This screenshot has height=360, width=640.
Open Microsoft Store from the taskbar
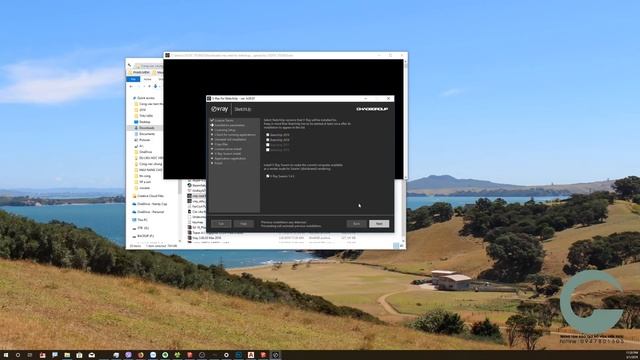point(79,355)
